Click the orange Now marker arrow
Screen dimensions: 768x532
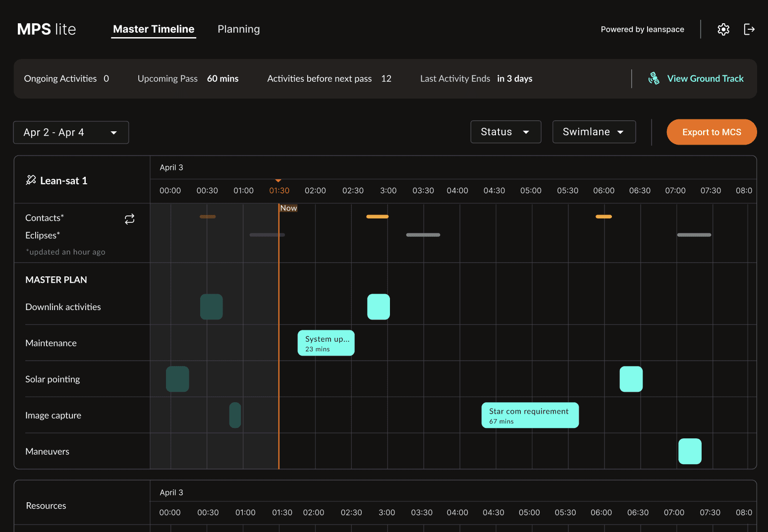[278, 180]
